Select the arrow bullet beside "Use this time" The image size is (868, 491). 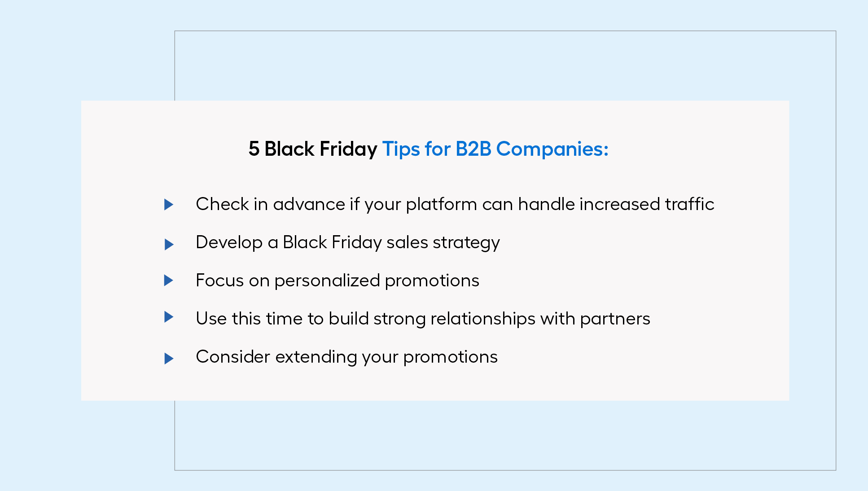(169, 317)
